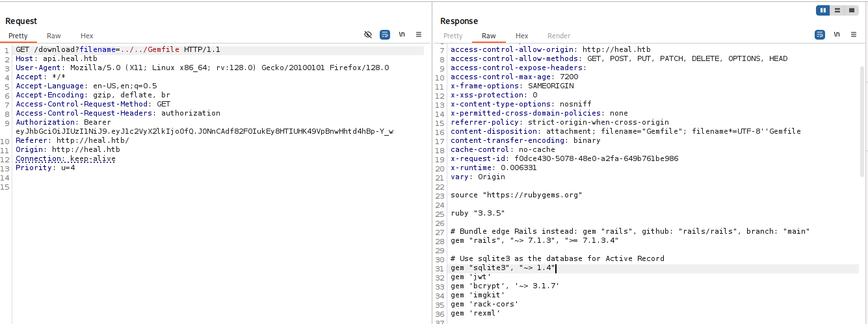Click the GET /download request line
Screen dimensions: 868x324
pyautogui.click(x=118, y=49)
